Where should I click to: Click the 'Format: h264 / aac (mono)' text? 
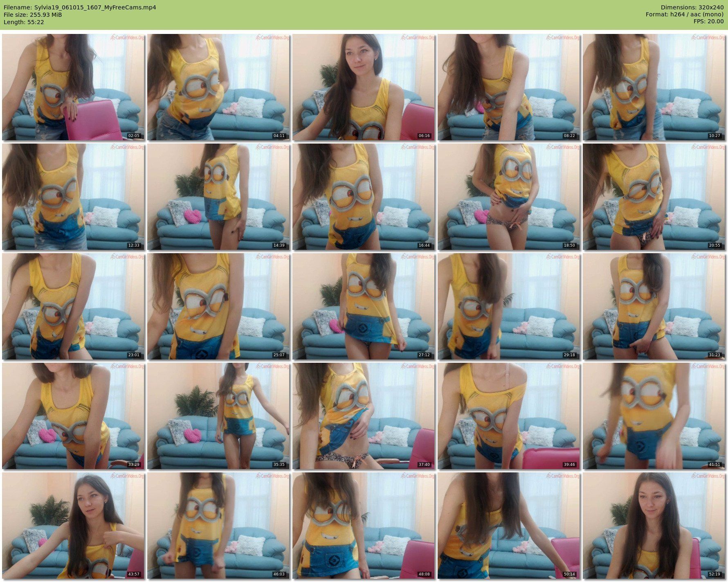pyautogui.click(x=685, y=15)
